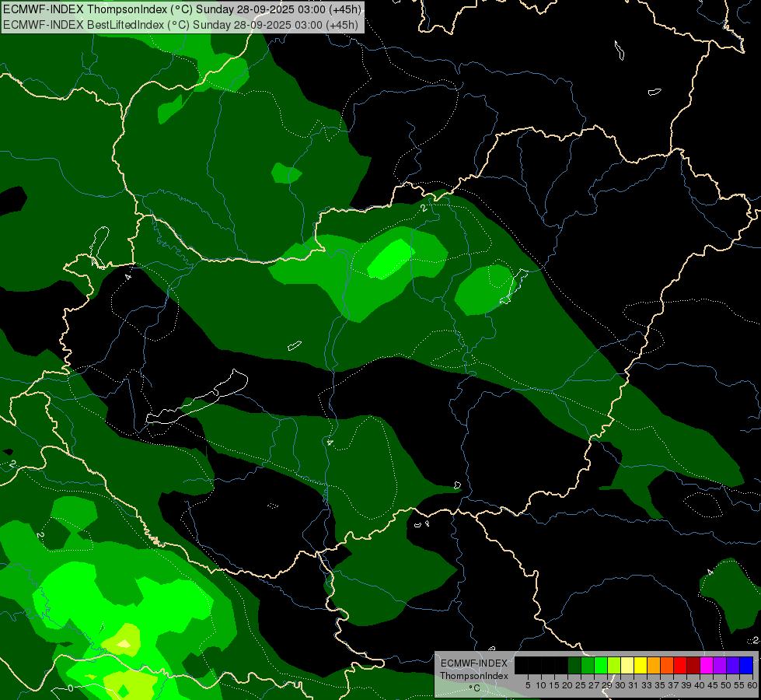Select the blue 55–60 legend swatch
The width and height of the screenshot is (761, 700).
coord(746,665)
